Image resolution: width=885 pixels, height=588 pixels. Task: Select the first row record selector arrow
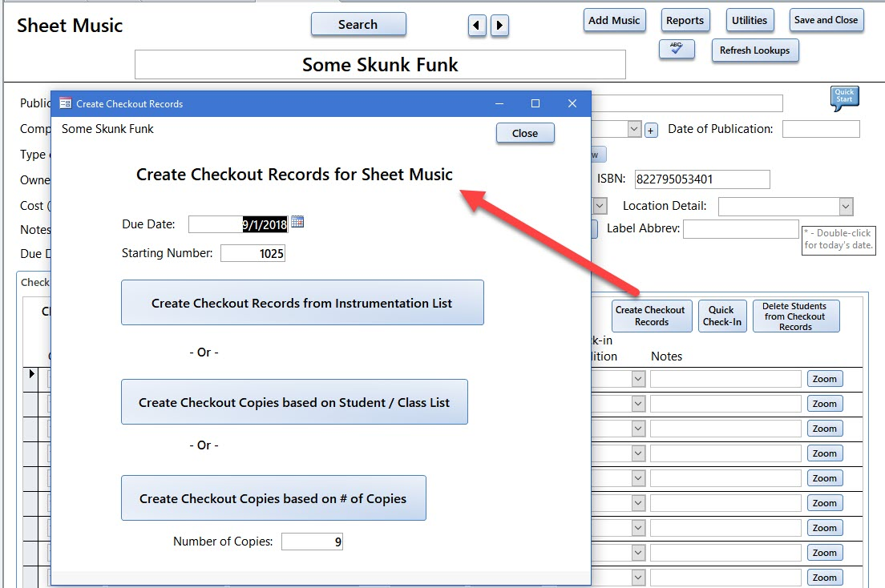point(33,374)
